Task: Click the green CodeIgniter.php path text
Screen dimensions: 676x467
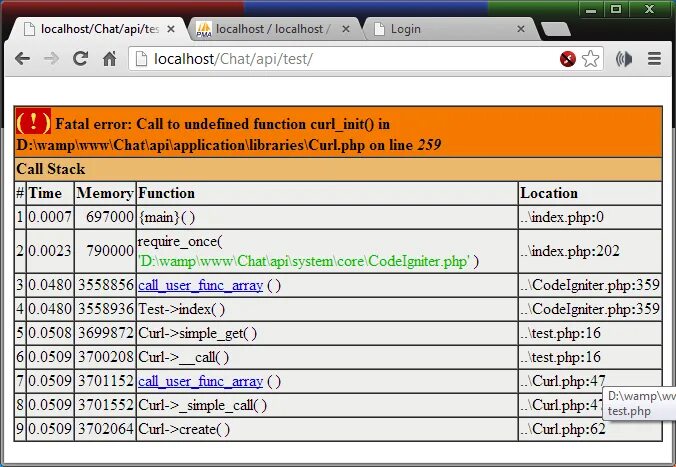Action: (x=303, y=261)
